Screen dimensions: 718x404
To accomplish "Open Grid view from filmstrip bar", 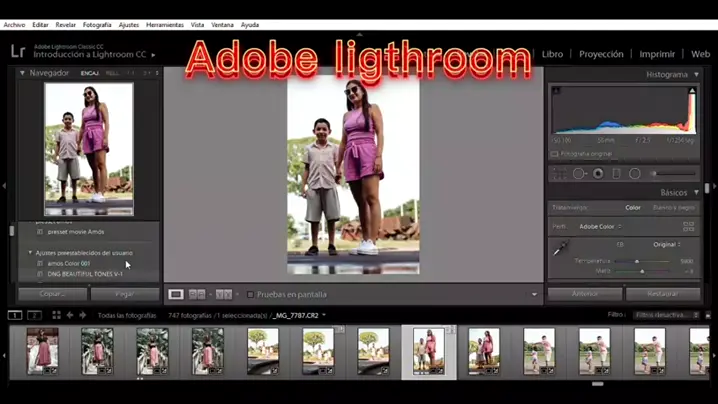I will [x=56, y=315].
